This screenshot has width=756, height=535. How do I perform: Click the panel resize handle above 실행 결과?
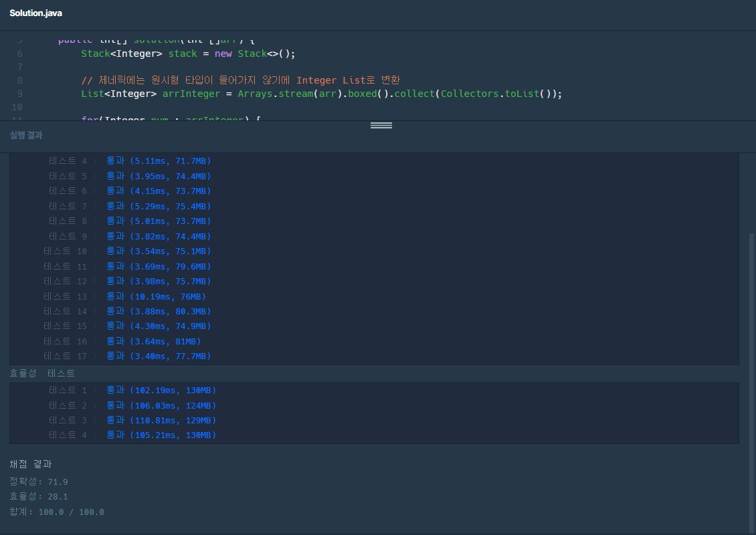(381, 125)
